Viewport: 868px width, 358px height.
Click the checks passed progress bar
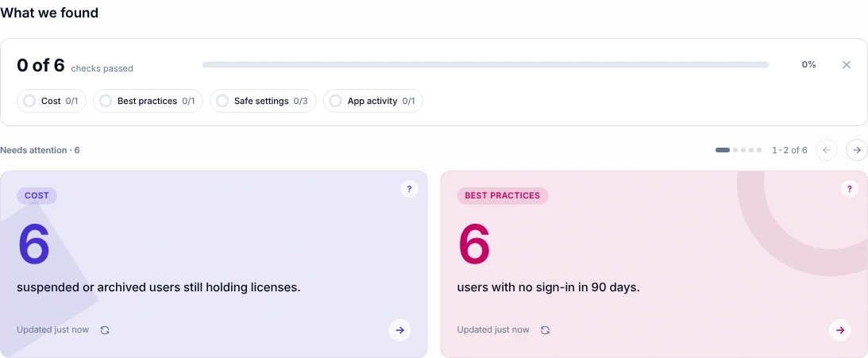485,65
